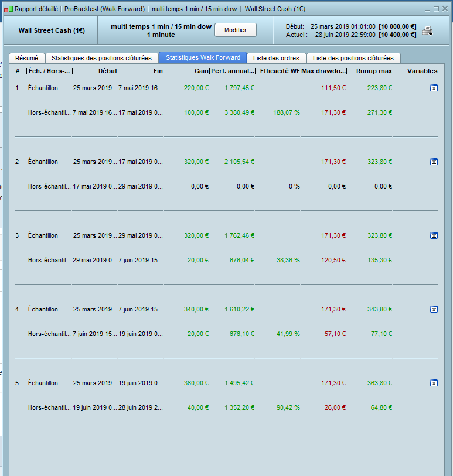
Task: Sort by Efficacité WF column header
Action: (x=278, y=71)
